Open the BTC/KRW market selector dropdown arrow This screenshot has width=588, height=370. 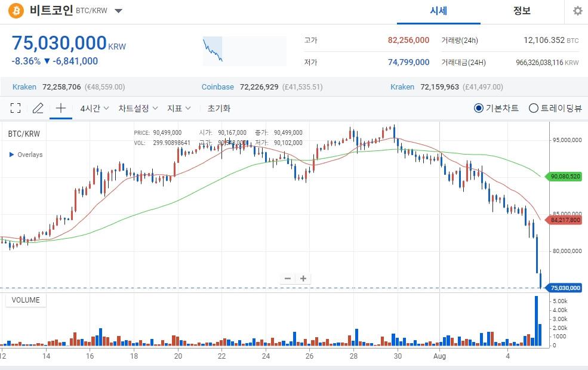[119, 11]
